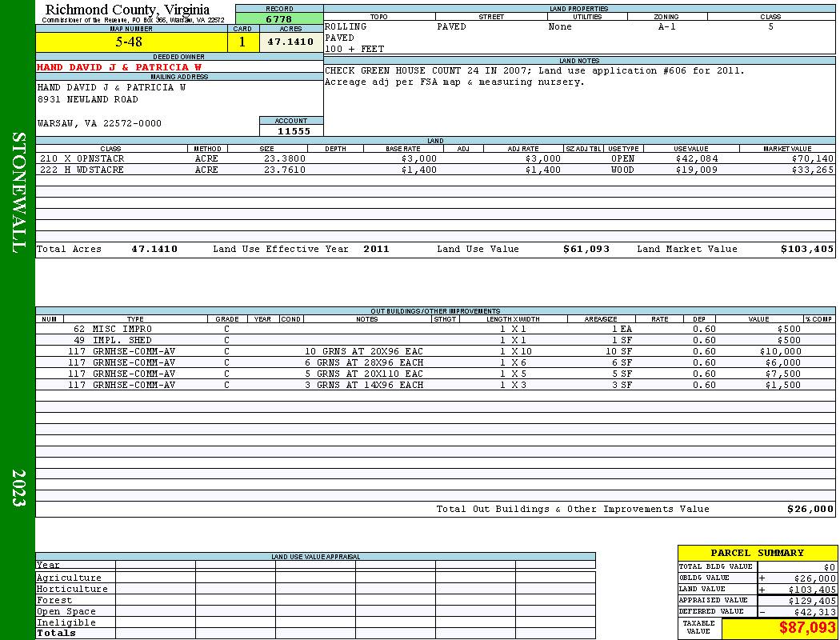This screenshot has width=840, height=640.
Task: Click the Land Use Value $61,093
Action: click(x=586, y=249)
